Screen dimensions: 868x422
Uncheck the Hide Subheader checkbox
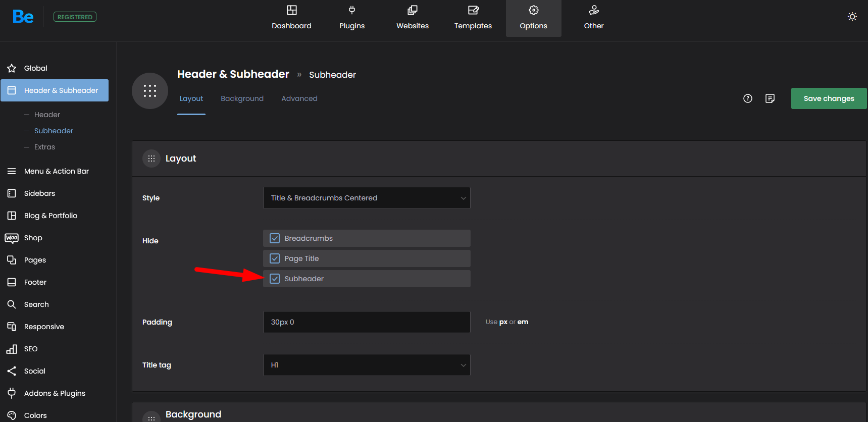[x=275, y=279]
